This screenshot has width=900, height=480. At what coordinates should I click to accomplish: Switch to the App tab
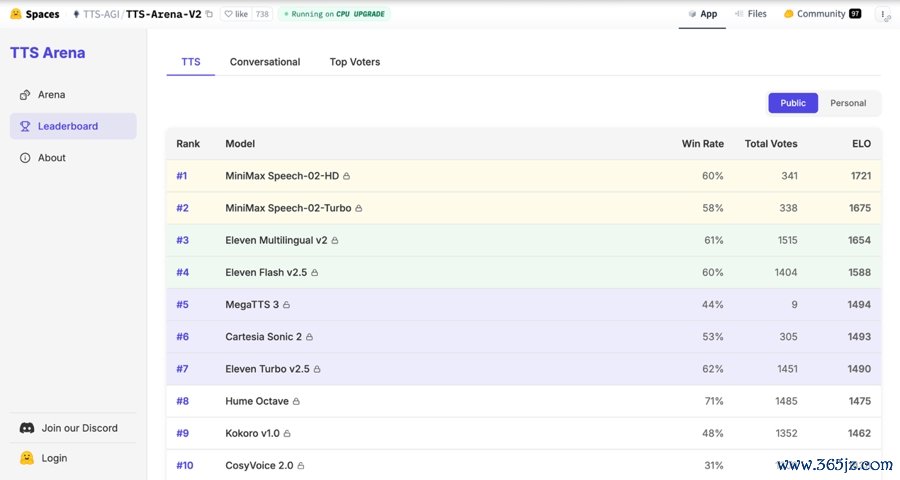(703, 14)
